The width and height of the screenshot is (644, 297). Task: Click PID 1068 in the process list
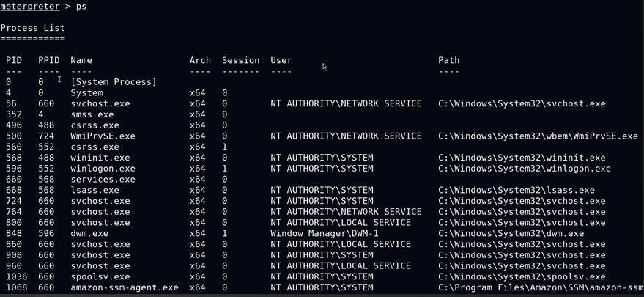click(16, 287)
